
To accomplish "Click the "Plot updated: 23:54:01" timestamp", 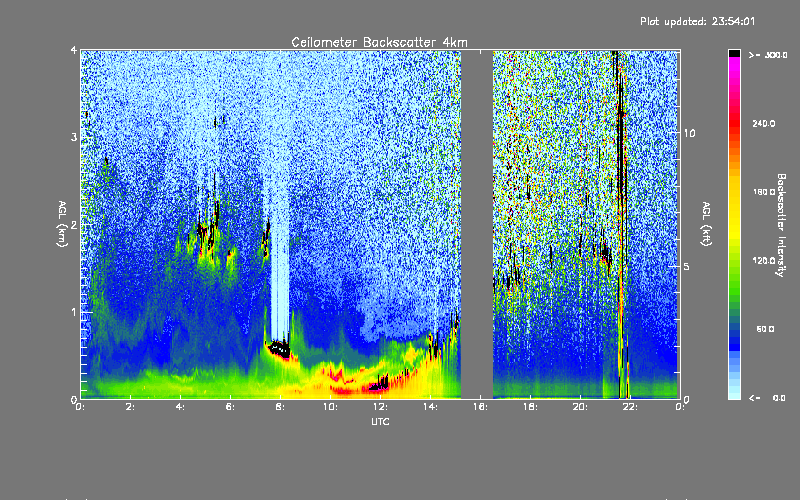I will point(697,21).
